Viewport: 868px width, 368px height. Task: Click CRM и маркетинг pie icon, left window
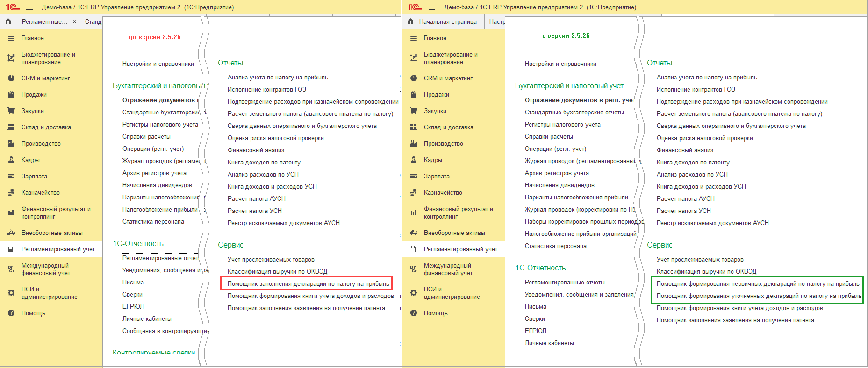pos(11,78)
